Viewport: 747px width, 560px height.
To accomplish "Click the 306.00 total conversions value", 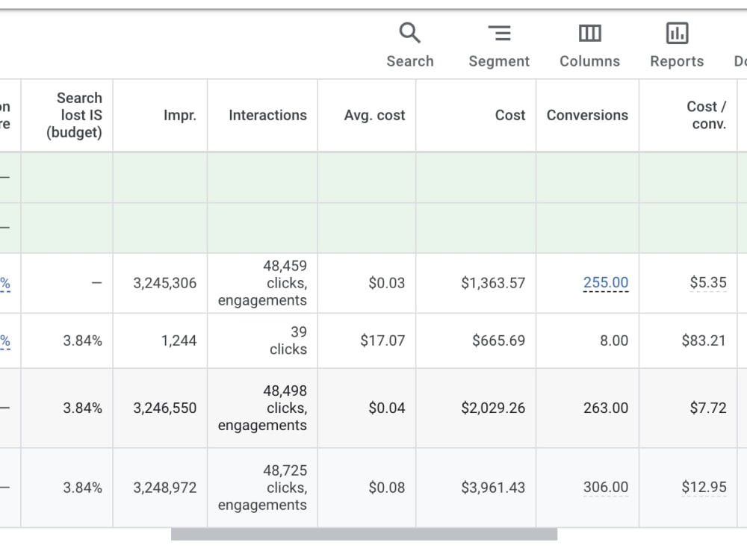I will (x=606, y=487).
